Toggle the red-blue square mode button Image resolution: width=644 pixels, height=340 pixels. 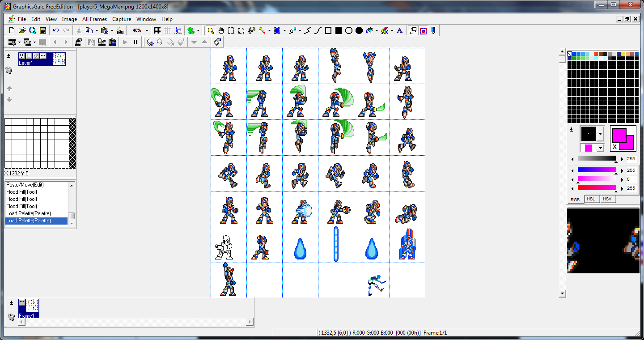(x=423, y=30)
